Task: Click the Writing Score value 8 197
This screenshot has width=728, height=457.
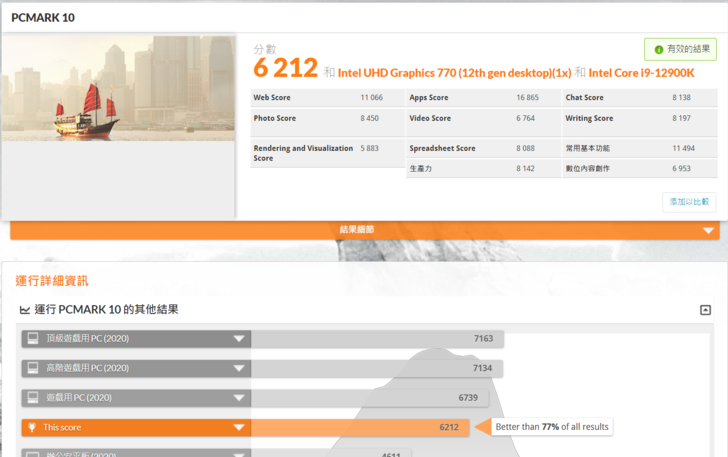Action: click(681, 118)
